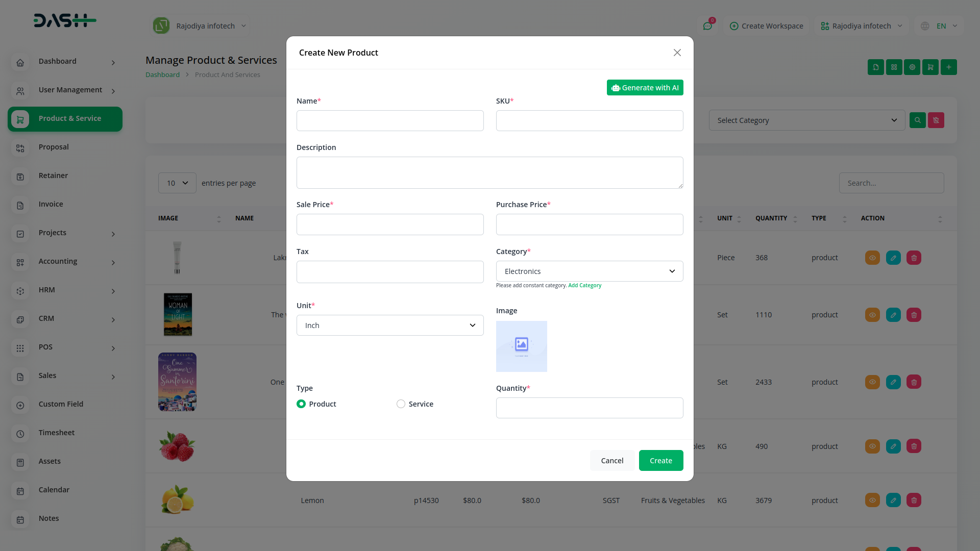Click image upload placeholder in dialog
Image resolution: width=980 pixels, height=551 pixels.
click(x=521, y=346)
